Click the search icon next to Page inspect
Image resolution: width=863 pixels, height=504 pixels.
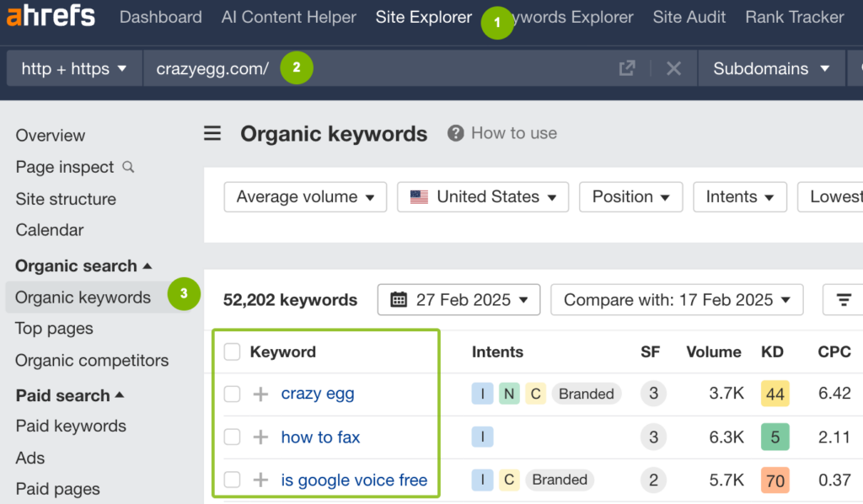128,167
